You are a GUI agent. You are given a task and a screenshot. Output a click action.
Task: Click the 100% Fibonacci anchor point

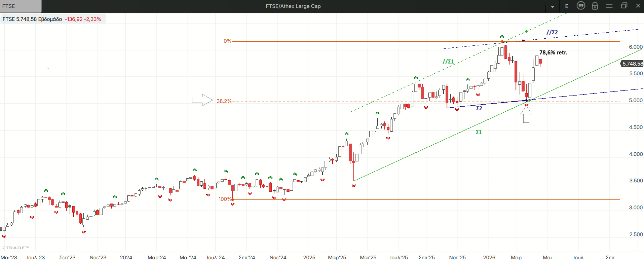[x=232, y=199]
